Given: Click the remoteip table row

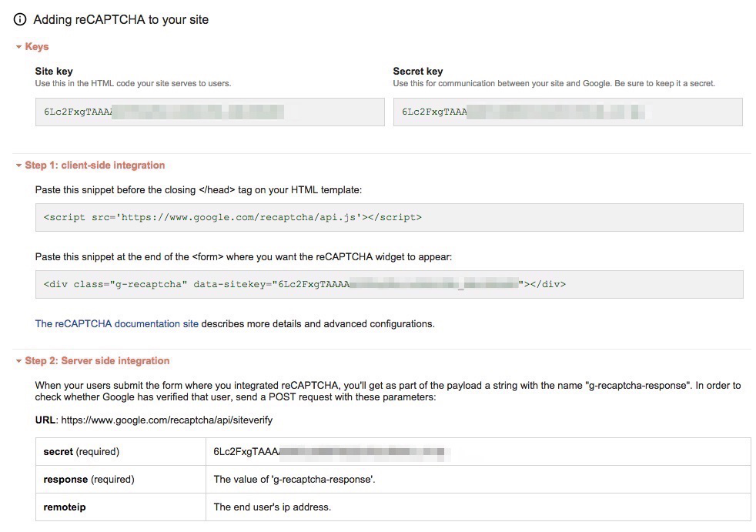Looking at the screenshot, I should click(119, 507).
